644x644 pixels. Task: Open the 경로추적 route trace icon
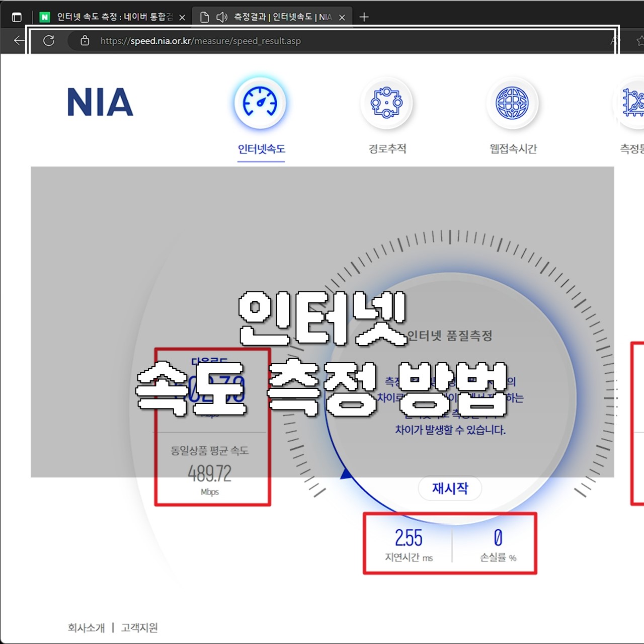(x=386, y=103)
